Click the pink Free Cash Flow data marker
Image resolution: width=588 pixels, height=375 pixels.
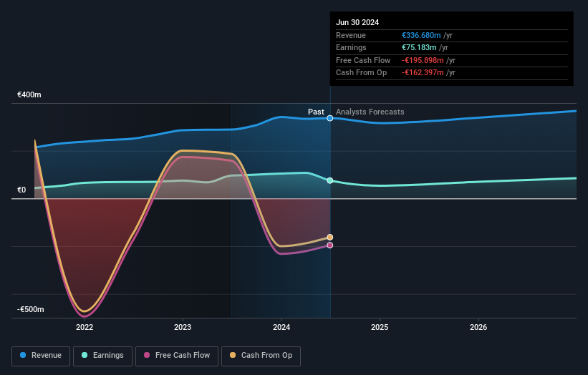coord(330,245)
